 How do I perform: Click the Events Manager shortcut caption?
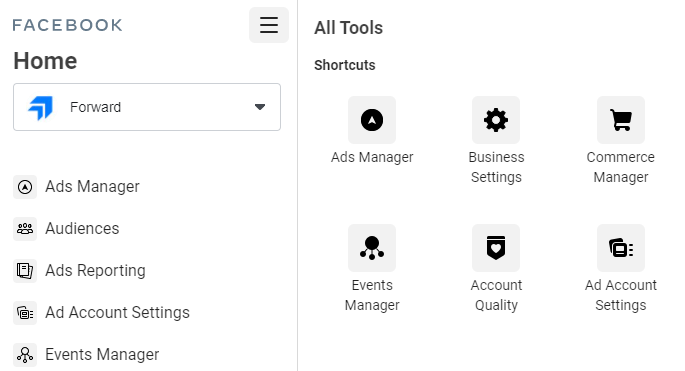click(372, 295)
